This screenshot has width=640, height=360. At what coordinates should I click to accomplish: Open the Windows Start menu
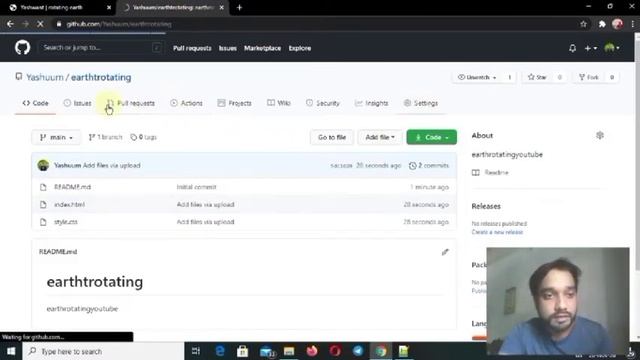pyautogui.click(x=11, y=351)
